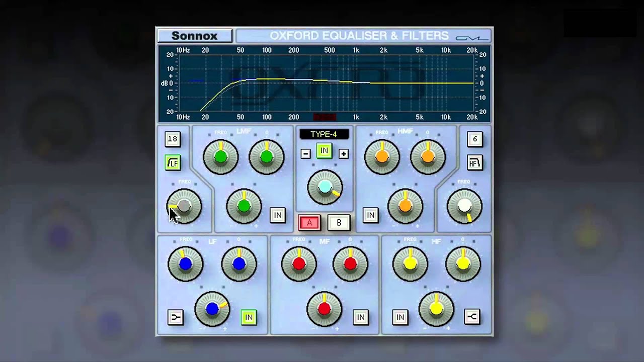Click the Sonnox logo button

pos(195,36)
